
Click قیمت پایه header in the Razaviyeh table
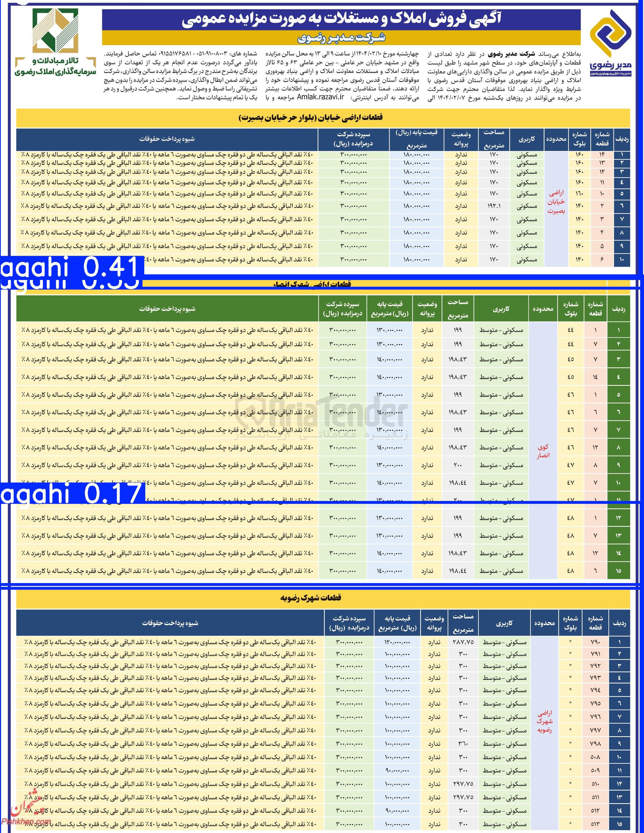[397, 623]
